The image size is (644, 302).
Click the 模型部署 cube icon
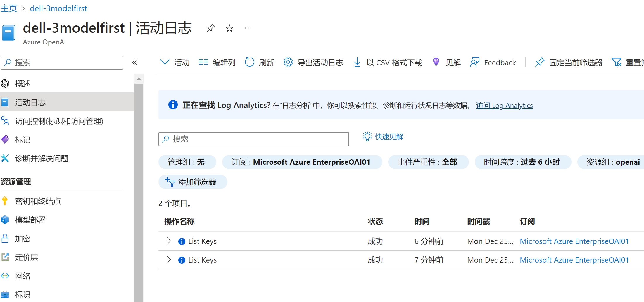coord(5,220)
